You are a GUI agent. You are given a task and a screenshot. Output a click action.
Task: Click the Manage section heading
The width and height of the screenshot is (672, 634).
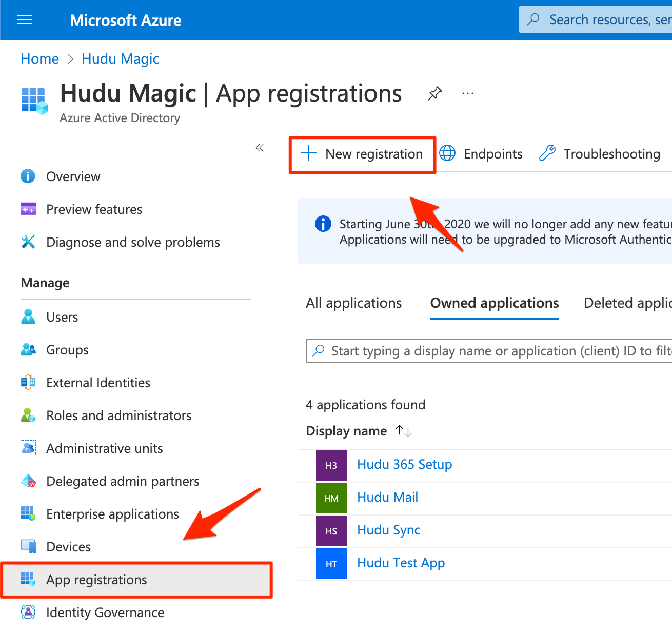(x=45, y=283)
